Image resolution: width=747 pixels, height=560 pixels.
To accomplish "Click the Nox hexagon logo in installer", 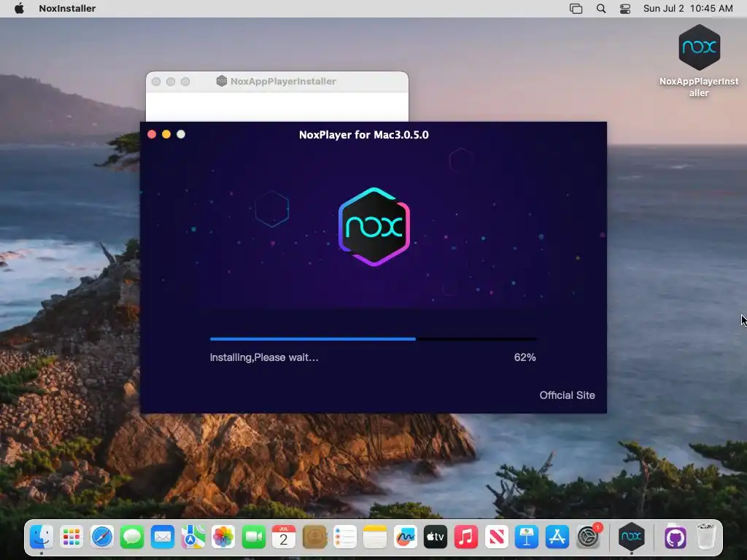I will tap(374, 227).
